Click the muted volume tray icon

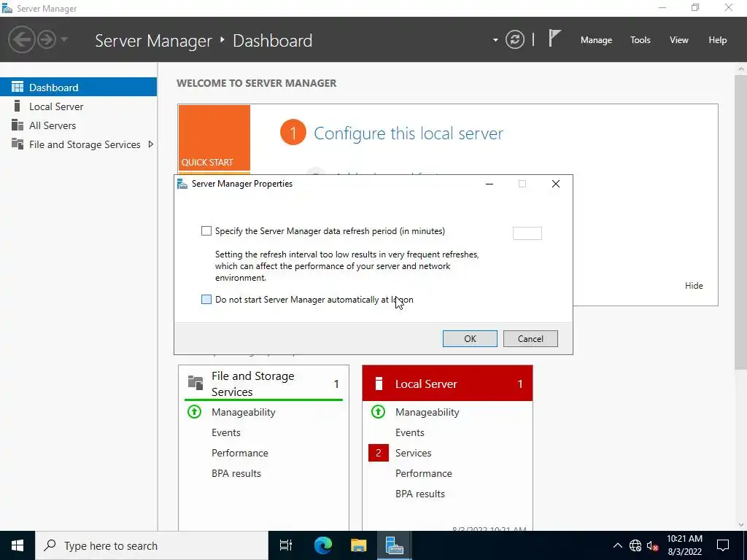(x=652, y=545)
